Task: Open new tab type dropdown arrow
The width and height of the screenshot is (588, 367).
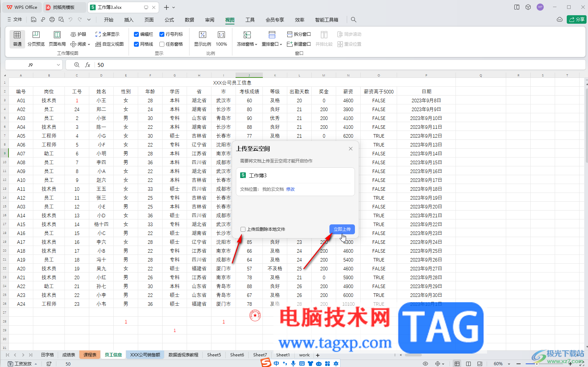Action: (x=174, y=7)
